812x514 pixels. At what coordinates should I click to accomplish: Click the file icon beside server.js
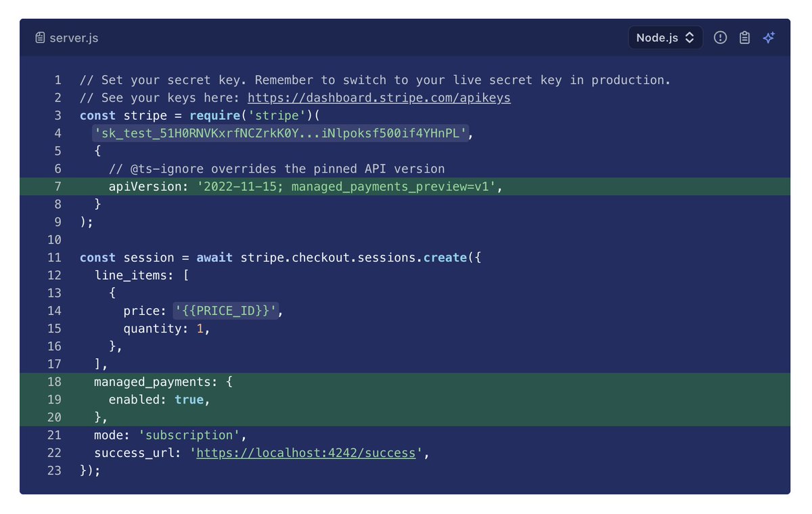click(41, 38)
